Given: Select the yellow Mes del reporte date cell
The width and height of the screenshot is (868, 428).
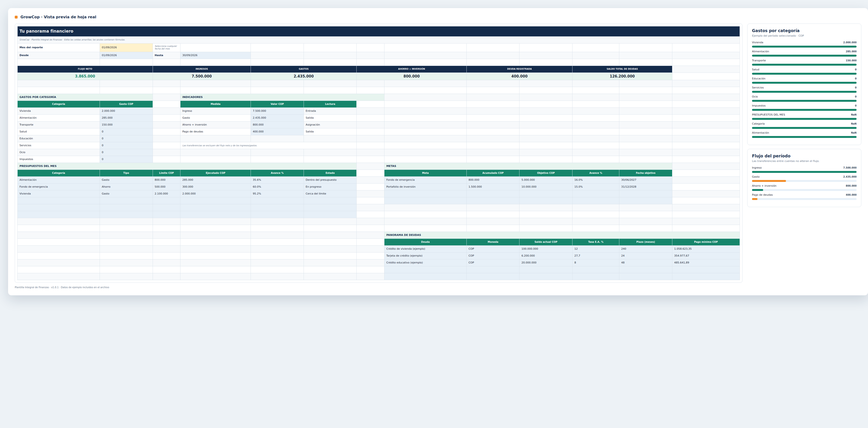Looking at the screenshot, I should pyautogui.click(x=126, y=48).
